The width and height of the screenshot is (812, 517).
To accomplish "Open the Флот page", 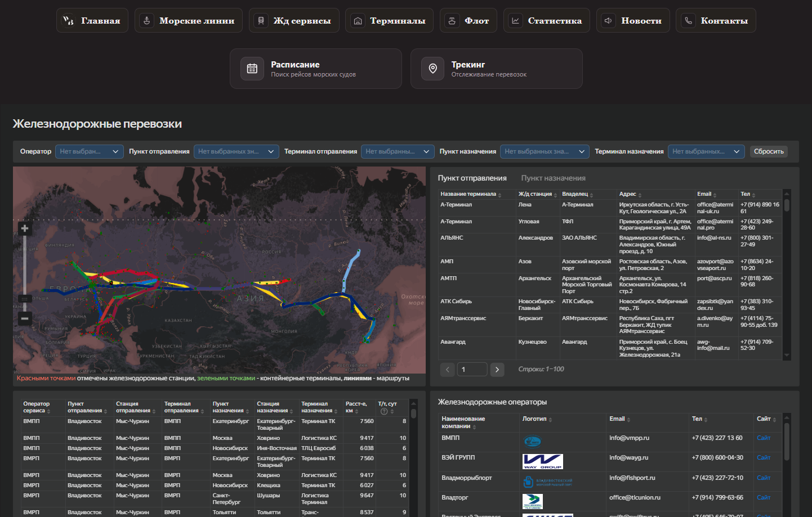I will coord(469,21).
